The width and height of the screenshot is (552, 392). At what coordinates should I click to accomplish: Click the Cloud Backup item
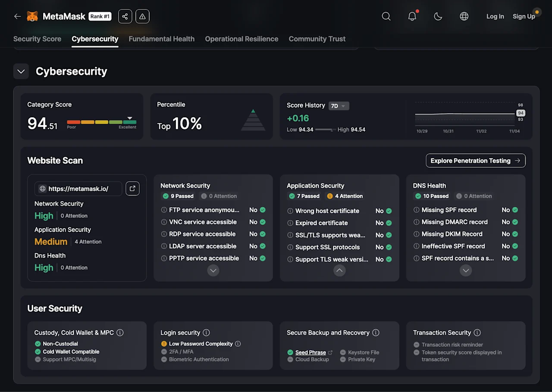(x=308, y=359)
